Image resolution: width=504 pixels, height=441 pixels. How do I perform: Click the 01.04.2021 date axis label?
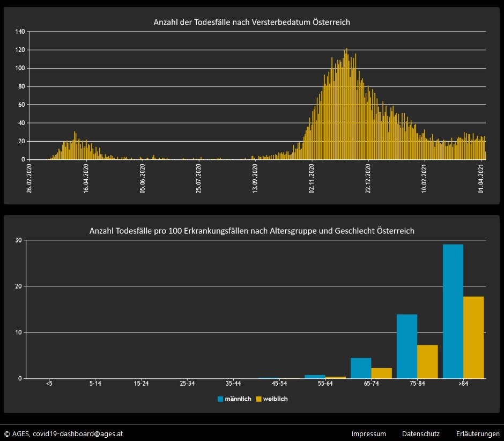point(481,179)
